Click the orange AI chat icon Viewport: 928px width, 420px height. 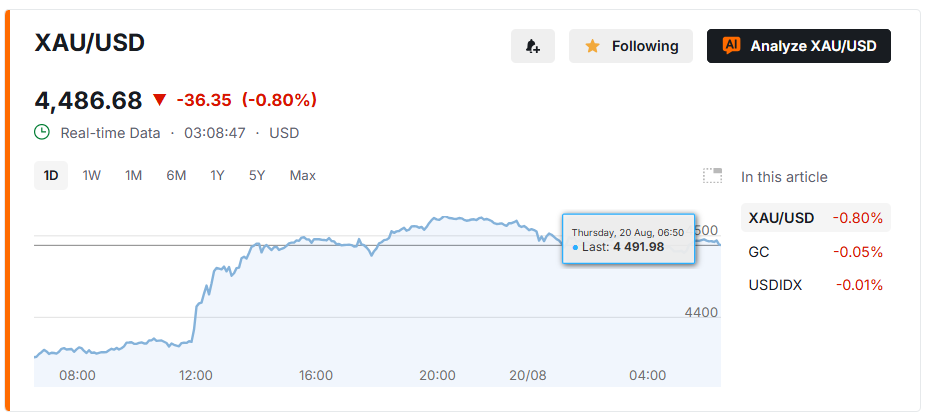coord(731,46)
